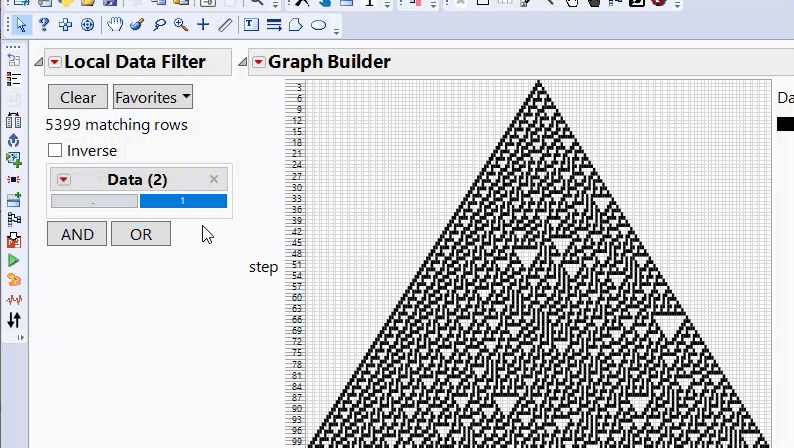Click the AND button
The image size is (794, 448).
(77, 234)
